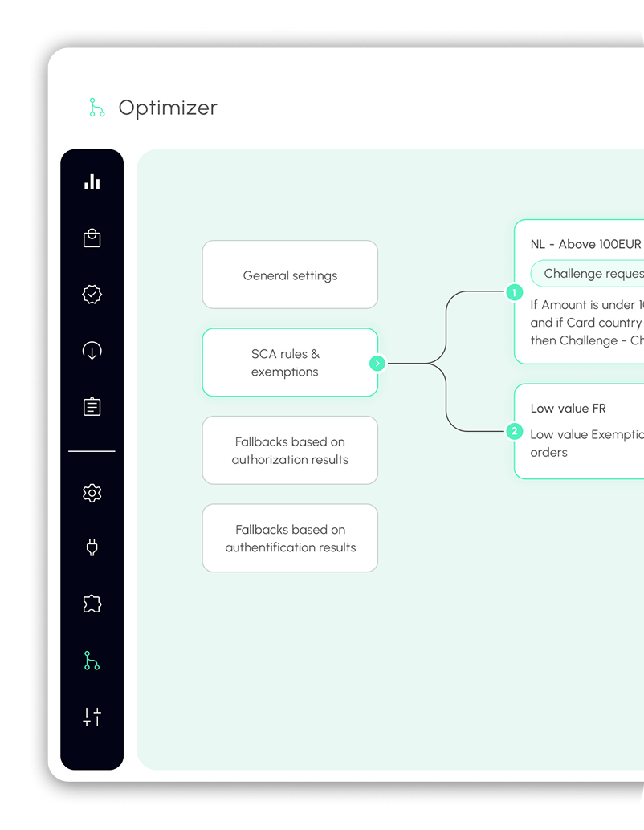
Task: Click rule number 1 node marker
Action: (x=515, y=292)
